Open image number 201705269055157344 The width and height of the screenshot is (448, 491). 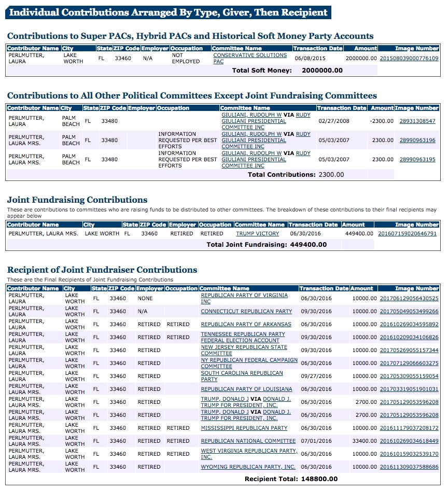point(409,350)
